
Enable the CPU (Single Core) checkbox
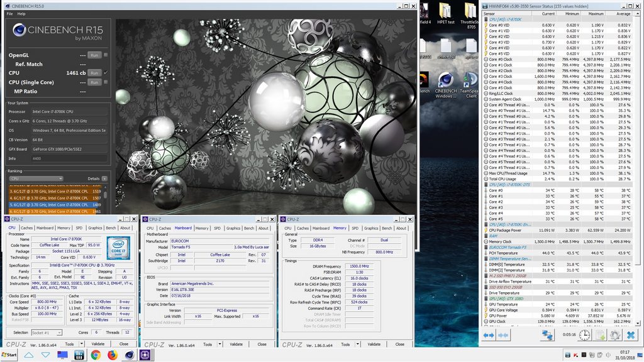tap(105, 82)
